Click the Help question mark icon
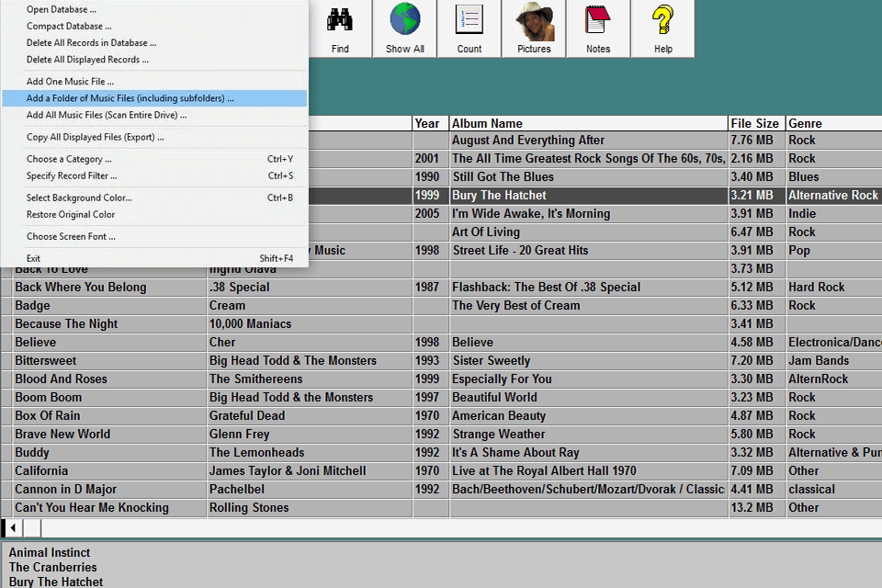Image resolution: width=882 pixels, height=588 pixels. click(662, 28)
